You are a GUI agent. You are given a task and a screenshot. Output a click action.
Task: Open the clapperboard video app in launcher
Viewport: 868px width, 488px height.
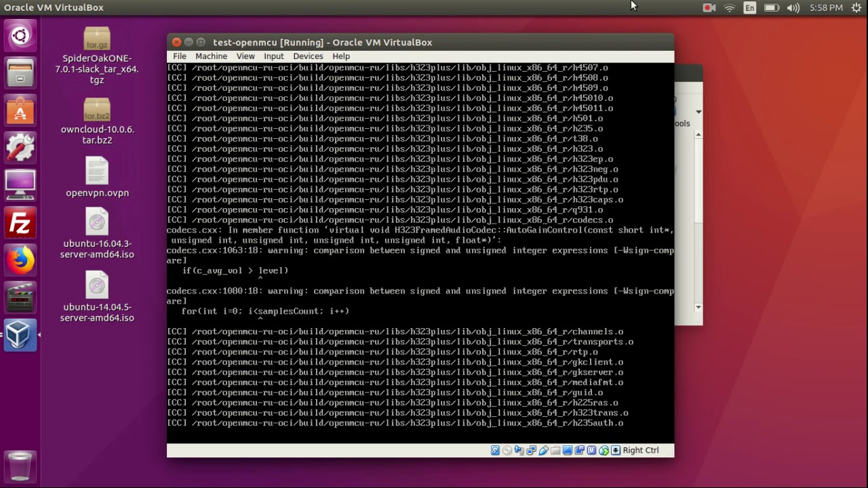tap(20, 297)
